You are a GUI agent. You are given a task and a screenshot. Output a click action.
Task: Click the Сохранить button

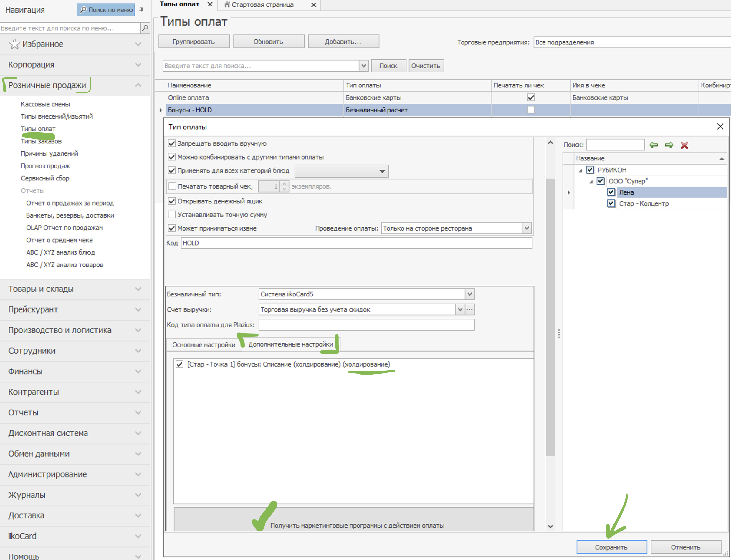611,547
